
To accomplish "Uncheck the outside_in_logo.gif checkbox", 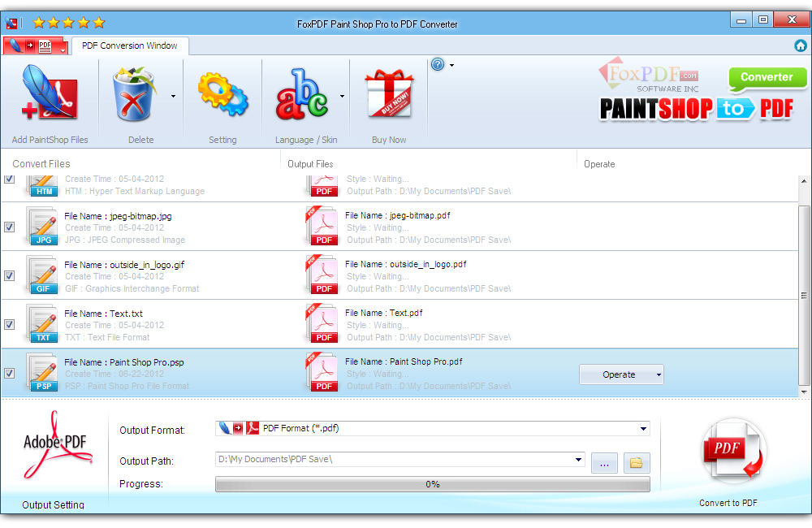I will 9,275.
